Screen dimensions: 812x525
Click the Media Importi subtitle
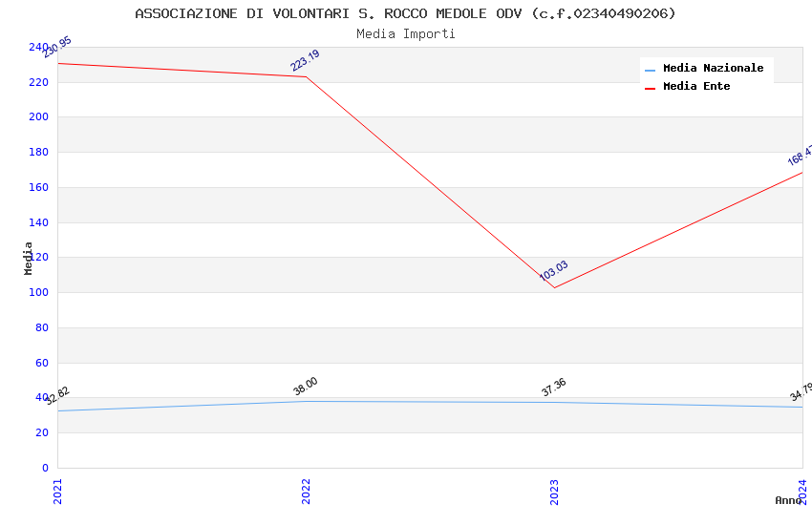tap(405, 34)
